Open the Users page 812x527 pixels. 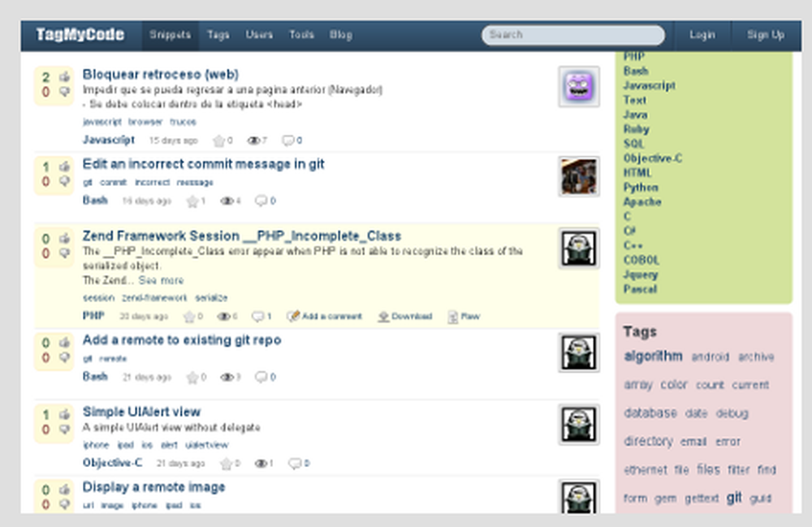tap(260, 35)
